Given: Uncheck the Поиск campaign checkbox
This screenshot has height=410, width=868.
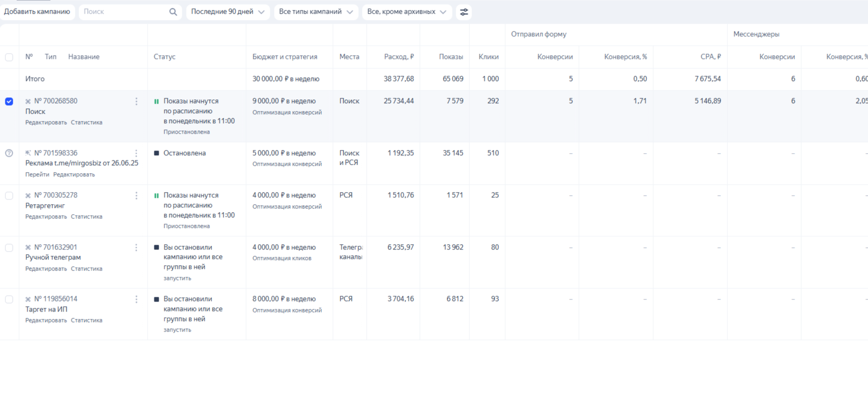Looking at the screenshot, I should tap(9, 101).
